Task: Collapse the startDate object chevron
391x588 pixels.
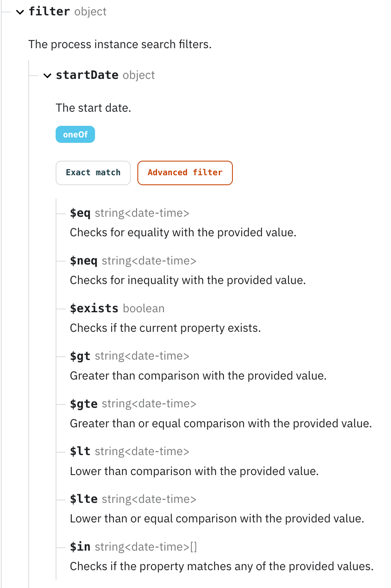Action: coord(47,76)
